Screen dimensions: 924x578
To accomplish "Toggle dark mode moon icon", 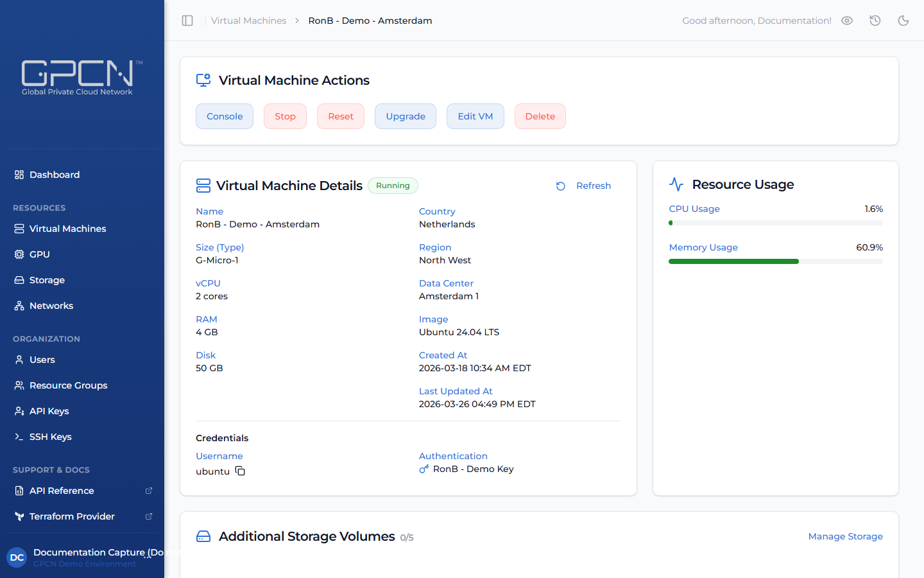I will coord(903,21).
